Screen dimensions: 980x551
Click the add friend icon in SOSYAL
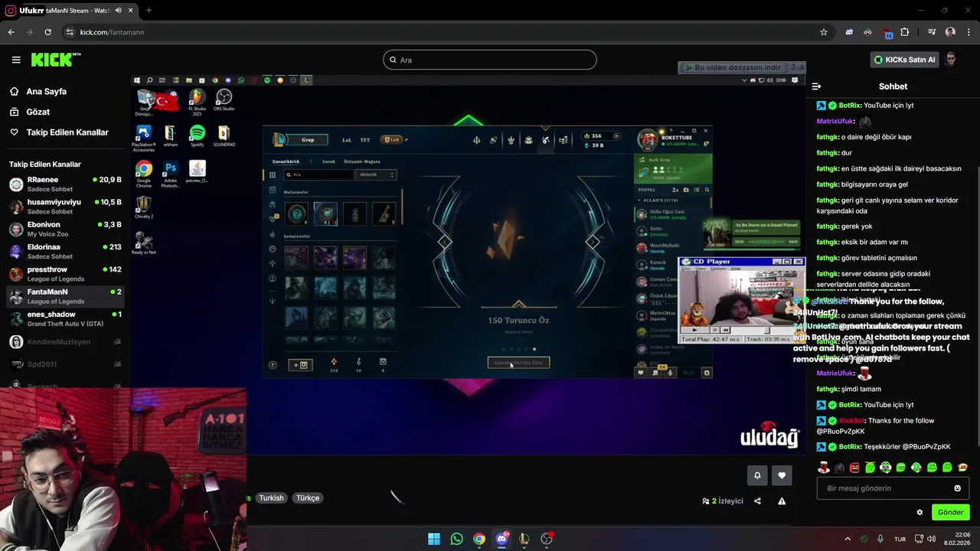coord(675,190)
